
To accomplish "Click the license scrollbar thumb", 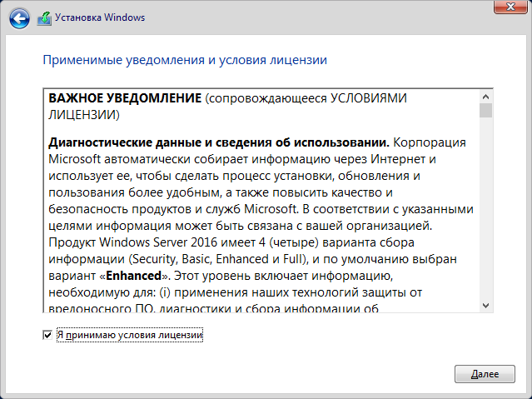I will tap(485, 110).
